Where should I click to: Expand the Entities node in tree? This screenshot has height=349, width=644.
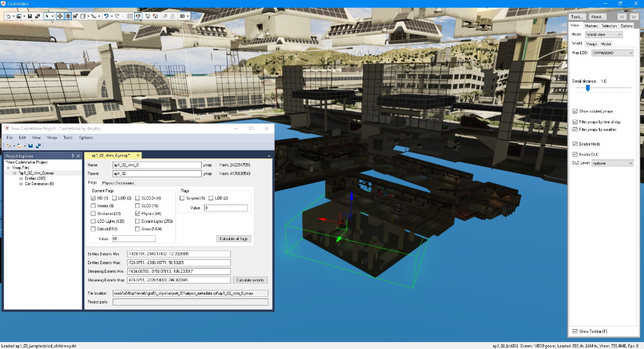[x=21, y=178]
